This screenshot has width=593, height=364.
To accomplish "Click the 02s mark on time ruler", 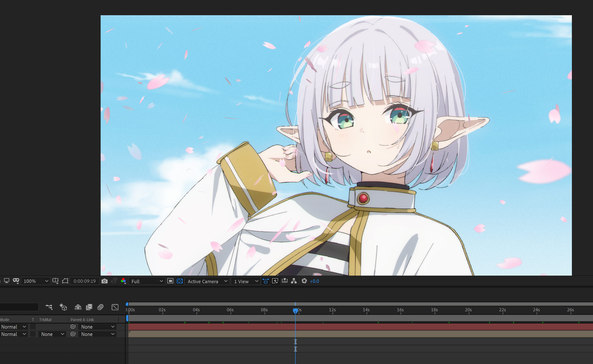I will pyautogui.click(x=162, y=310).
